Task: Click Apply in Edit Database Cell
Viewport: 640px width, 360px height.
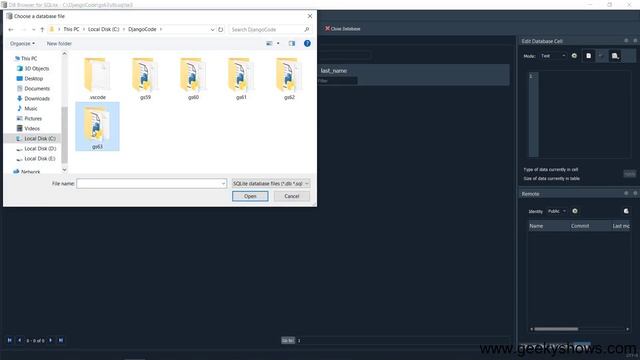Action: coord(630,174)
